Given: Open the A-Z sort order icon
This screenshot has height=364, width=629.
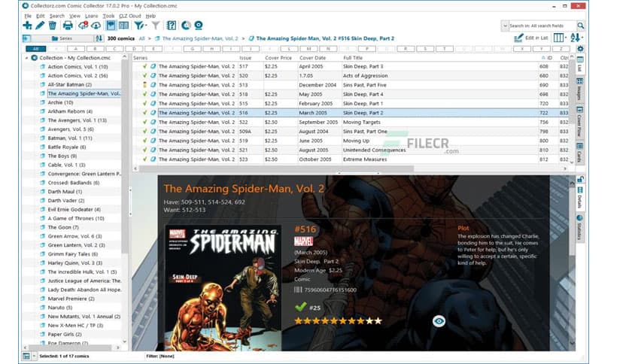Looking at the screenshot, I should click(576, 38).
